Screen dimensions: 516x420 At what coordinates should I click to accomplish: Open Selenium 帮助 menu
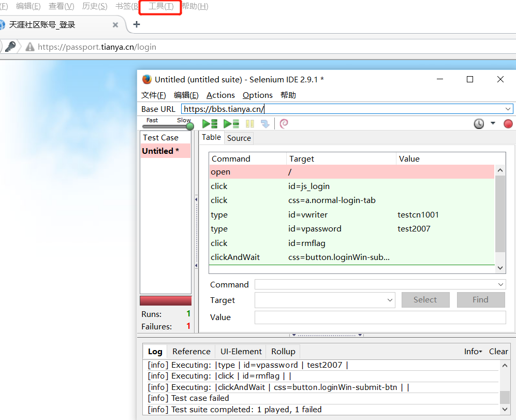tap(288, 95)
